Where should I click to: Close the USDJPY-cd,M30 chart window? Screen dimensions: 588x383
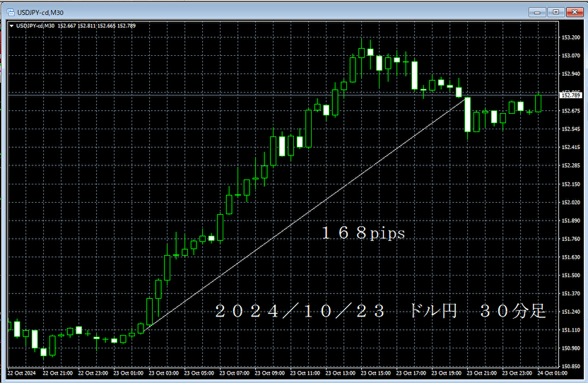(x=575, y=13)
